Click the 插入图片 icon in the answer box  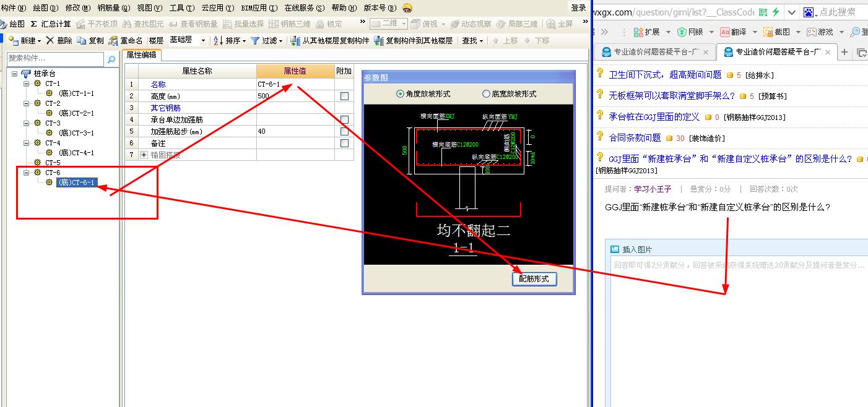[x=615, y=249]
